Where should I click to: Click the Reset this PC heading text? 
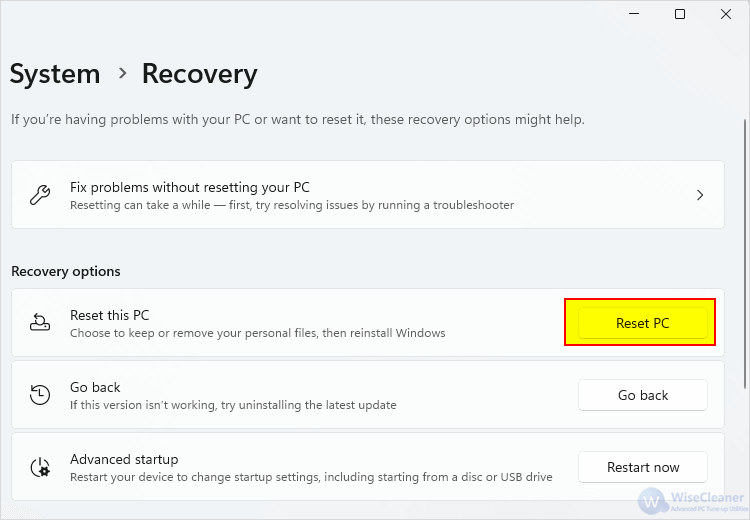(x=110, y=315)
